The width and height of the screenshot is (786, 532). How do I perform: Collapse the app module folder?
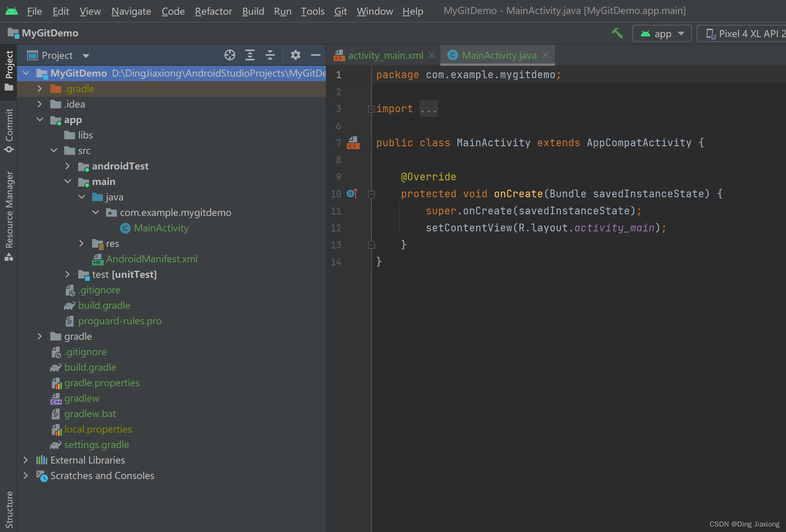(x=40, y=120)
